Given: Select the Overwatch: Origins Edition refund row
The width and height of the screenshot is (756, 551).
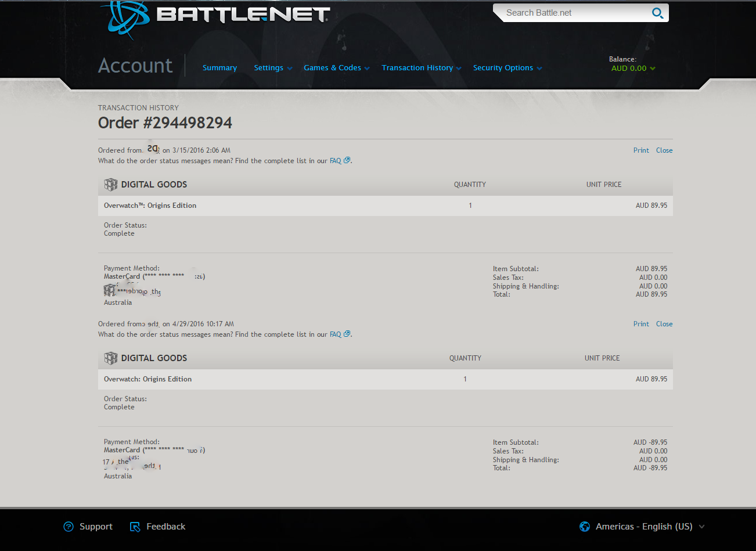Looking at the screenshot, I should point(386,379).
